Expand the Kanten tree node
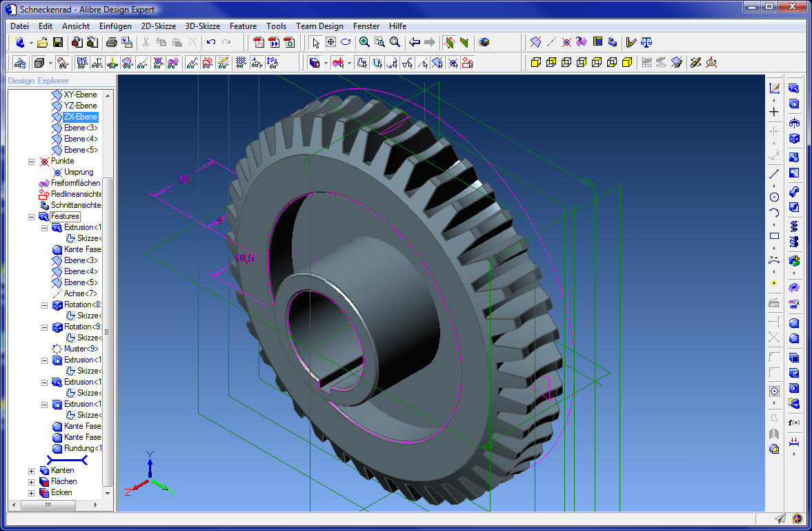812x531 pixels. coord(31,471)
